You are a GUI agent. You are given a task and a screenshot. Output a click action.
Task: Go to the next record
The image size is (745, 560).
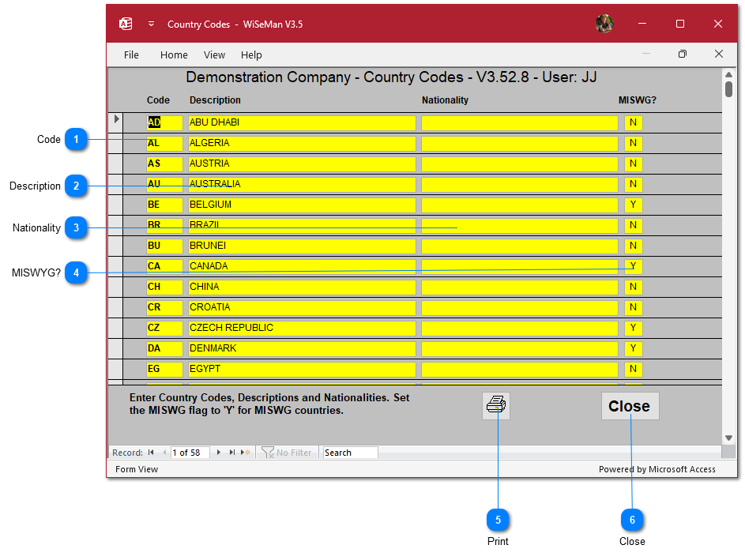(x=219, y=453)
